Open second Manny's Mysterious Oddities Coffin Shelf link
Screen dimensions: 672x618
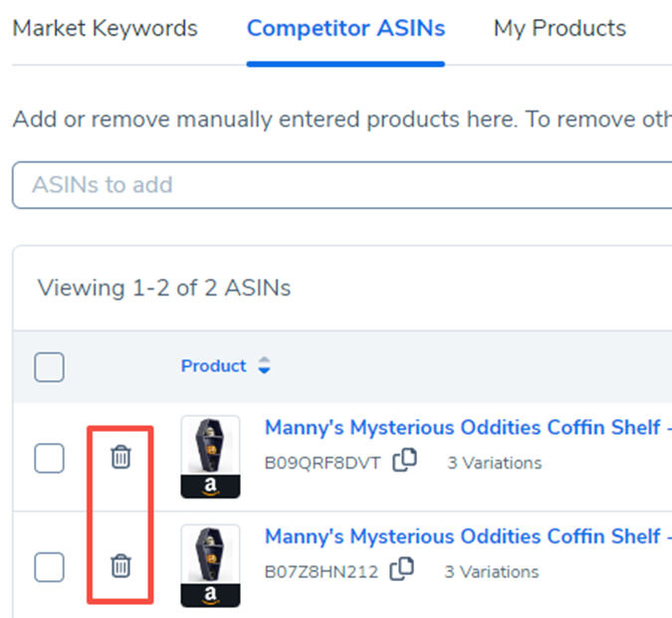tap(462, 536)
